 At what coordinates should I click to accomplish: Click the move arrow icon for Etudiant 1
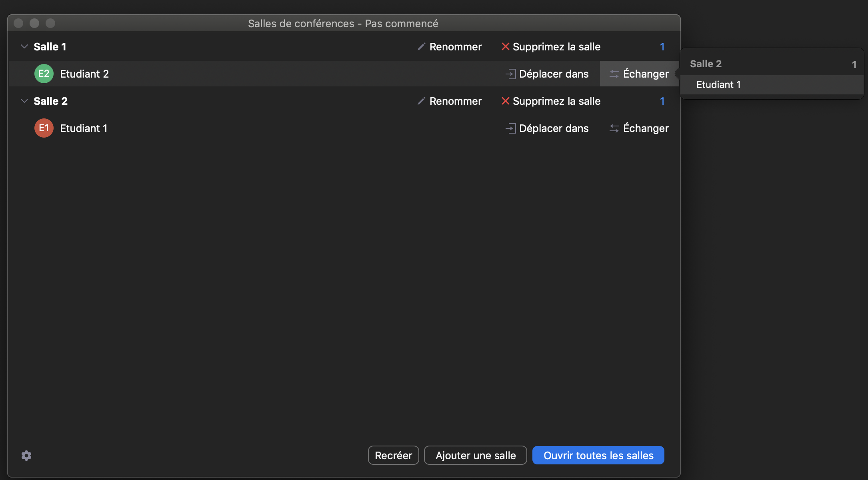point(510,128)
